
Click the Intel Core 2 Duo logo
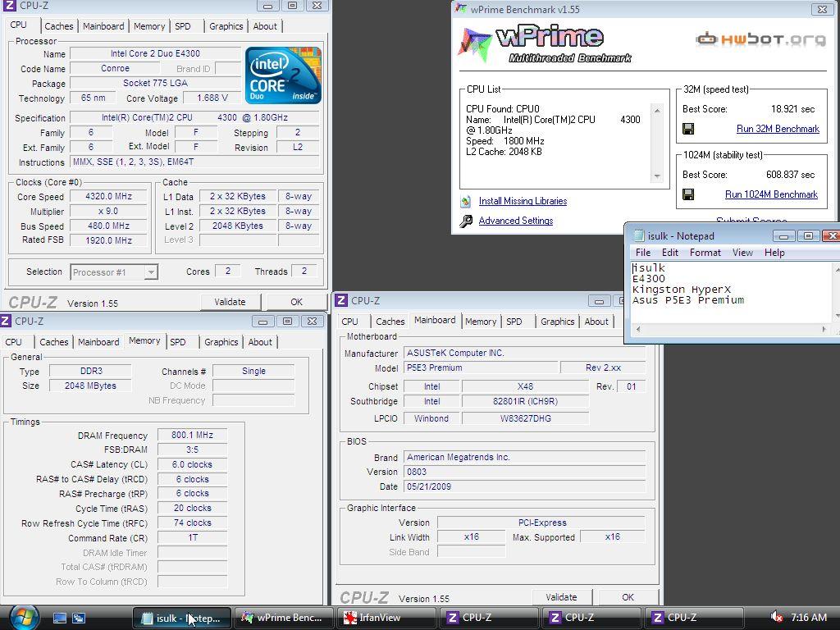pos(283,75)
